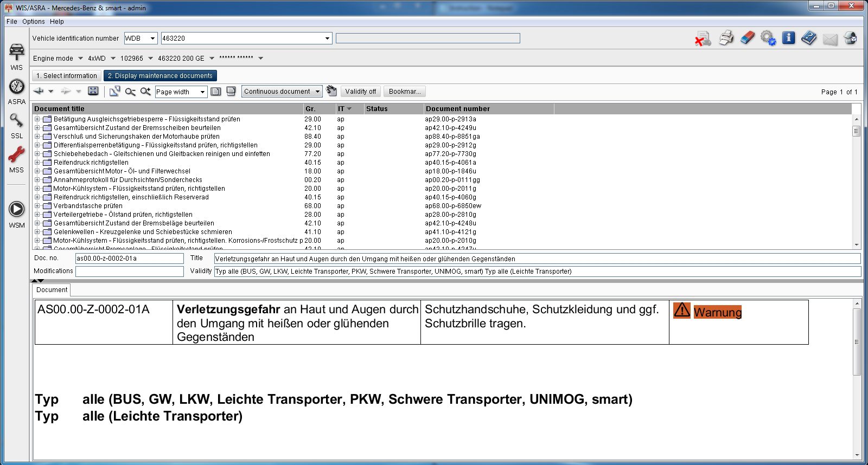
Task: Click the document viewer vertical scrollbar thumb
Action: point(857,342)
